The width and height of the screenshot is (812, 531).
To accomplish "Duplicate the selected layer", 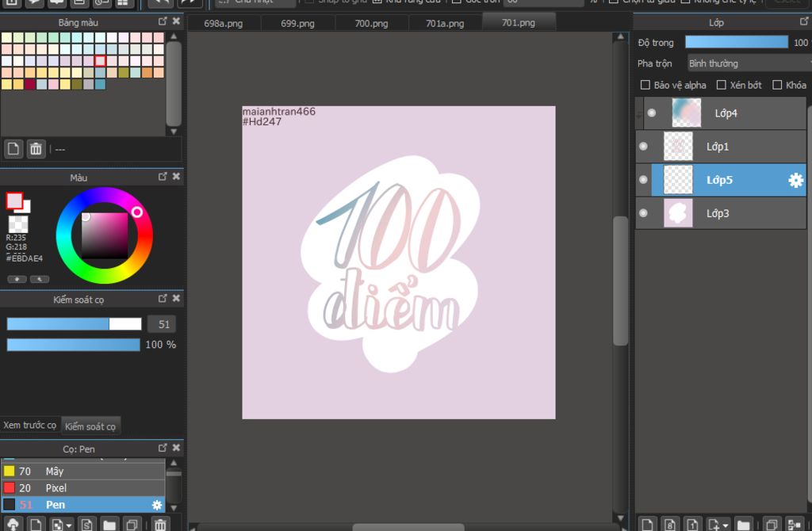I will point(771,525).
